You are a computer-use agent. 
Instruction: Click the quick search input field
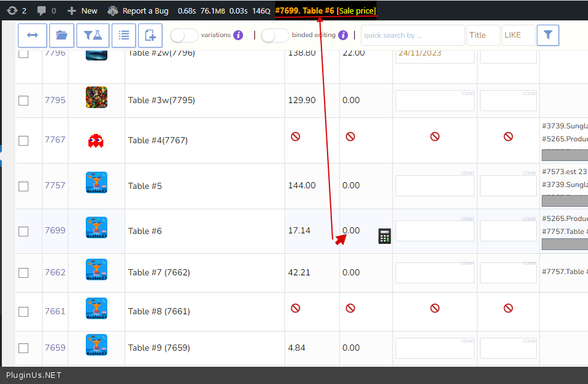click(412, 35)
